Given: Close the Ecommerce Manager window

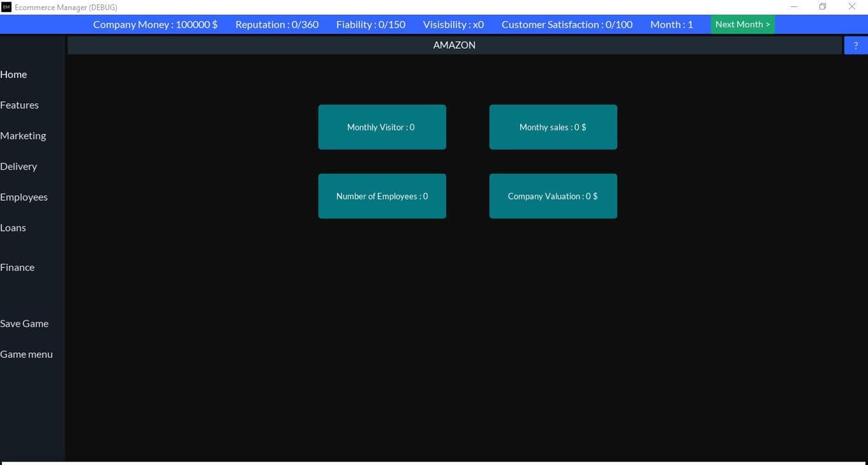Looking at the screenshot, I should tap(852, 7).
